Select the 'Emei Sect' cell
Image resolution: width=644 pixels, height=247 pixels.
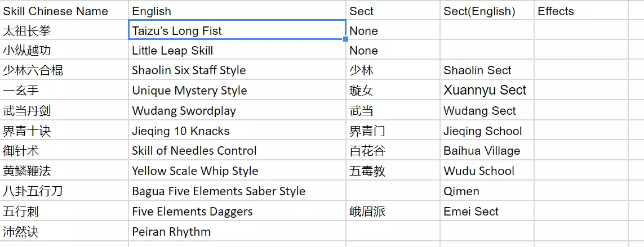pos(471,212)
